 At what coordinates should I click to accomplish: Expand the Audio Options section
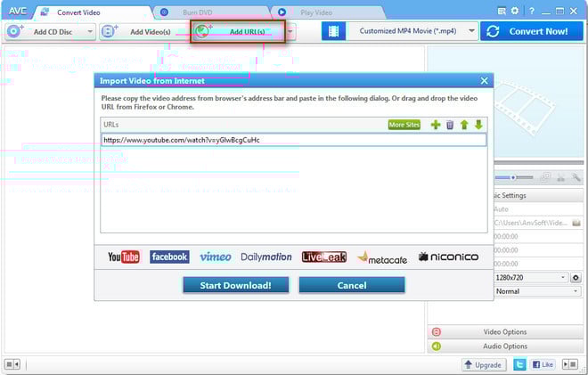(505, 346)
